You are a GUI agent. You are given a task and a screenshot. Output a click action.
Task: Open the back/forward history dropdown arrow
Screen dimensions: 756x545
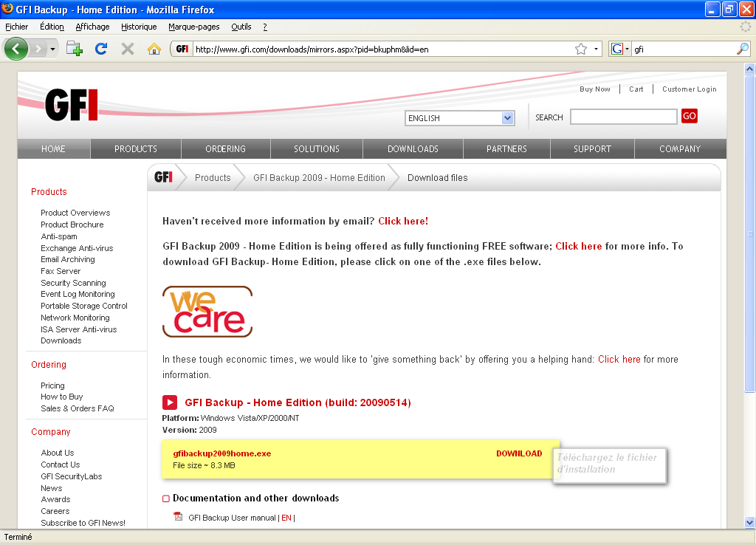(x=52, y=49)
